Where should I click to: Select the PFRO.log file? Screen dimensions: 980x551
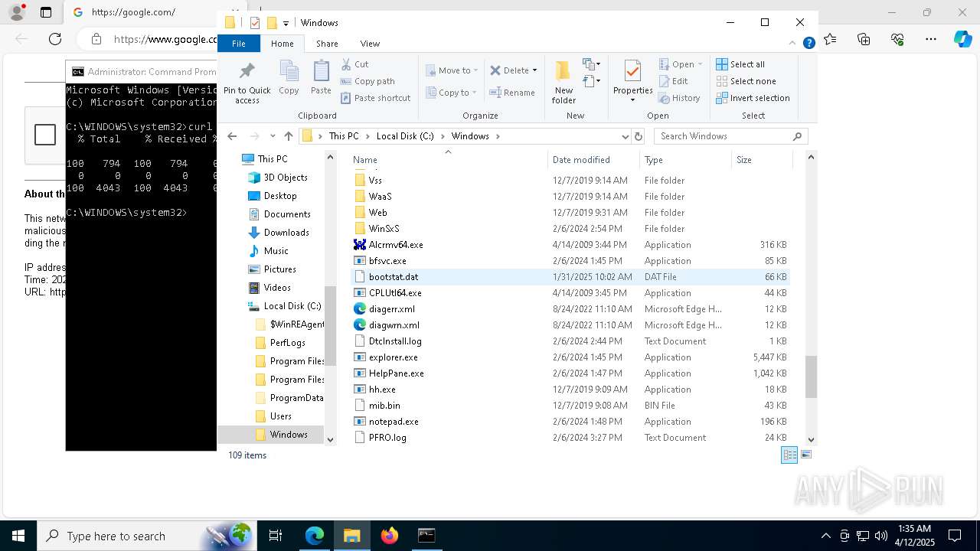pos(387,438)
